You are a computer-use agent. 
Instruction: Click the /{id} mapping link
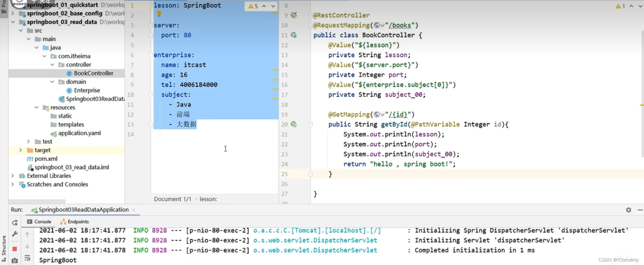(x=398, y=115)
